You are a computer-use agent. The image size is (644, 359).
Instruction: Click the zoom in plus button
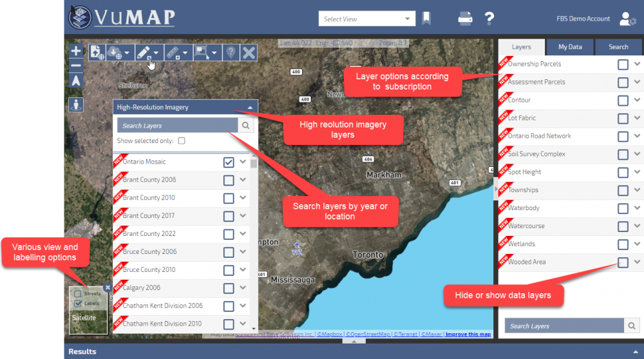(76, 51)
